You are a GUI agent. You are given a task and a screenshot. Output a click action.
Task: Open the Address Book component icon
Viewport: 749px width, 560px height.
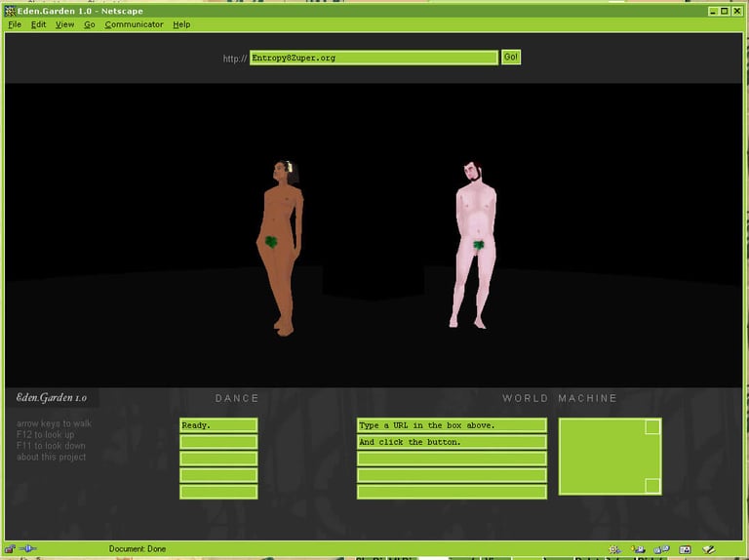pos(685,549)
